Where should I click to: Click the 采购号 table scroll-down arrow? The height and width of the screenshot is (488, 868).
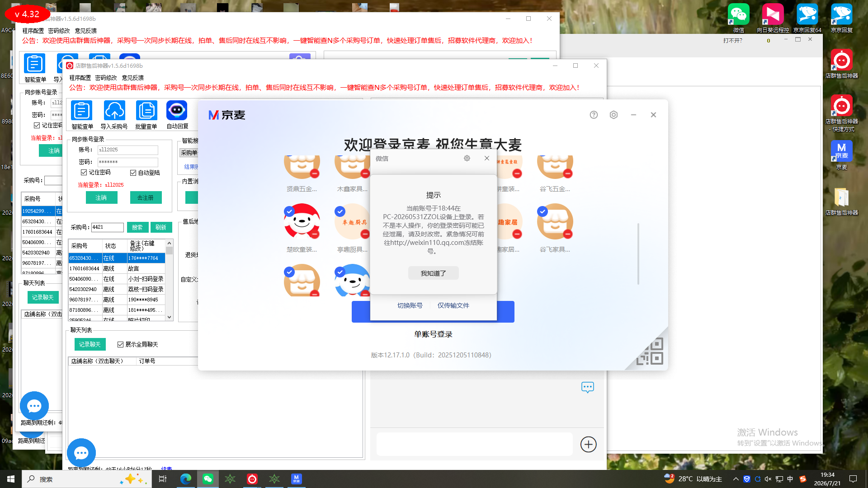170,317
